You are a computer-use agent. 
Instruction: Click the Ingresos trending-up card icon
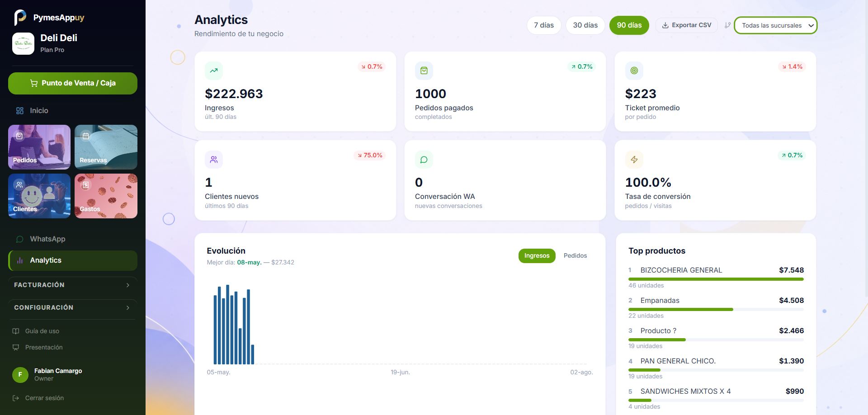(214, 71)
